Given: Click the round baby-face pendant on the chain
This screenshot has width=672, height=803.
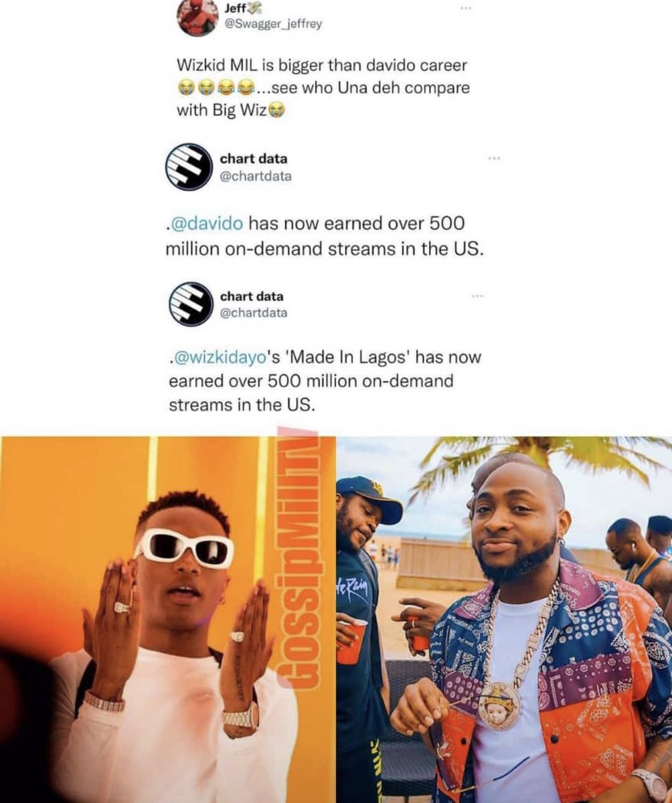Looking at the screenshot, I should (499, 706).
